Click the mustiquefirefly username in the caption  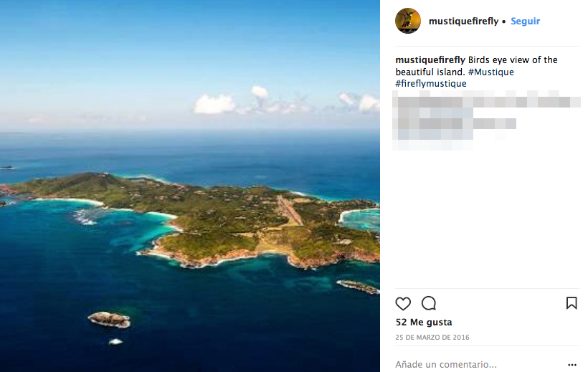(x=430, y=60)
